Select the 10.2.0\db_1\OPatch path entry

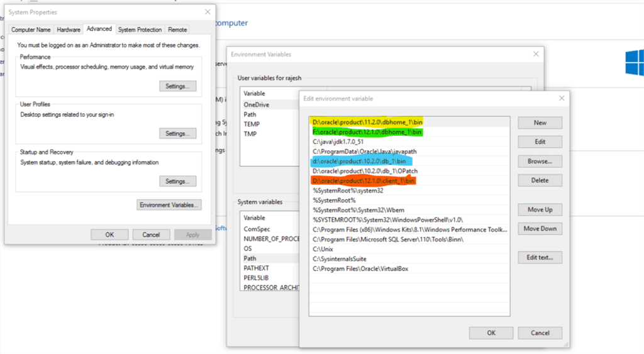pos(409,171)
